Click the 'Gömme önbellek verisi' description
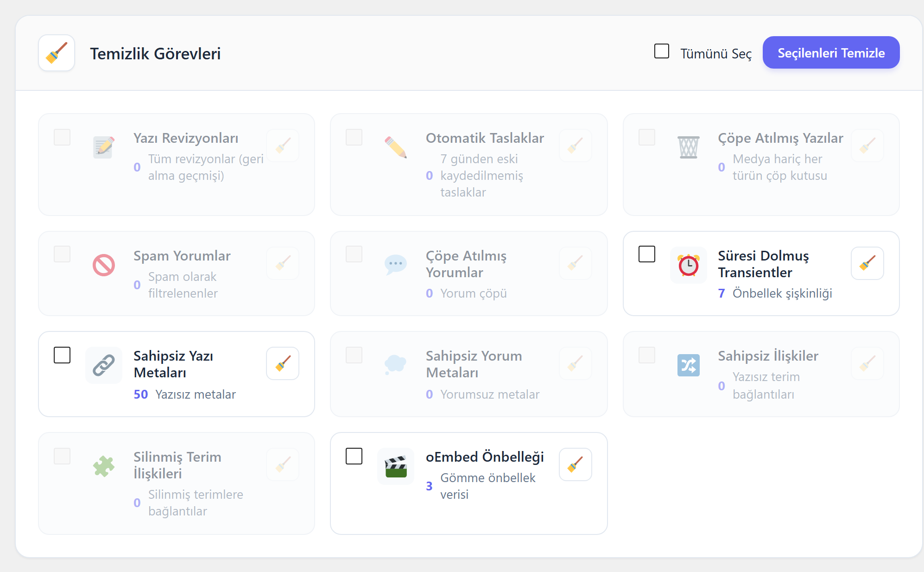Image resolution: width=924 pixels, height=572 pixels. (487, 486)
